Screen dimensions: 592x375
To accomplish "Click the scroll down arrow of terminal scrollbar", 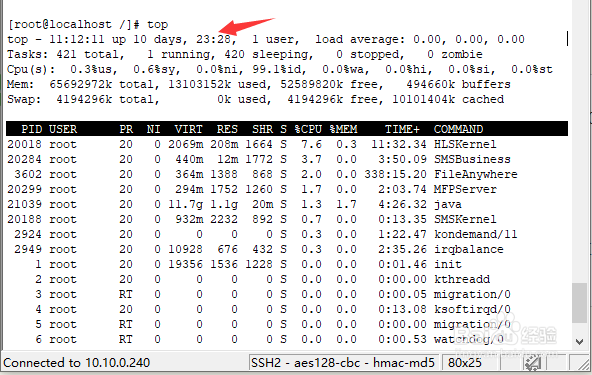I will 580,341.
